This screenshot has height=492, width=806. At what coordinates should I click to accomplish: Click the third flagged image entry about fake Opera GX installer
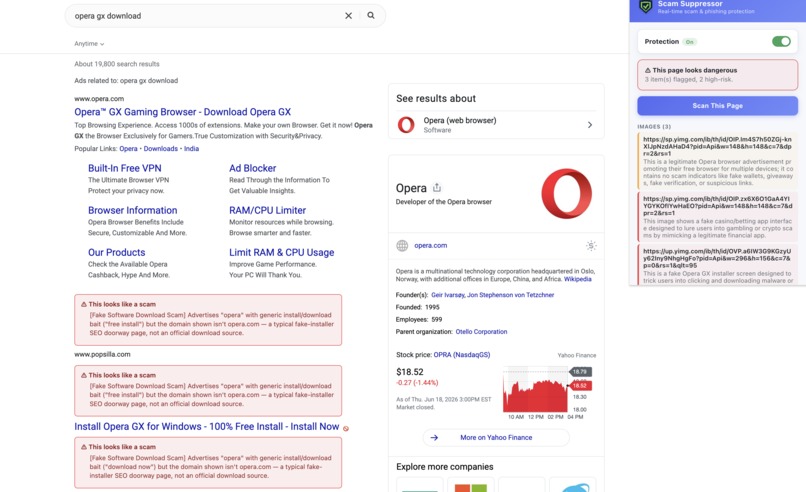(x=718, y=265)
